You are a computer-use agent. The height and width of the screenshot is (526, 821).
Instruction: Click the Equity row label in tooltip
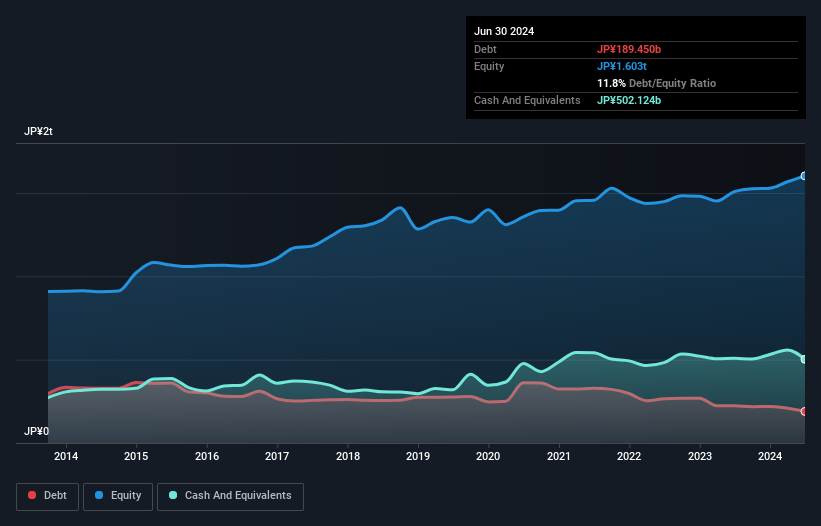click(x=489, y=66)
